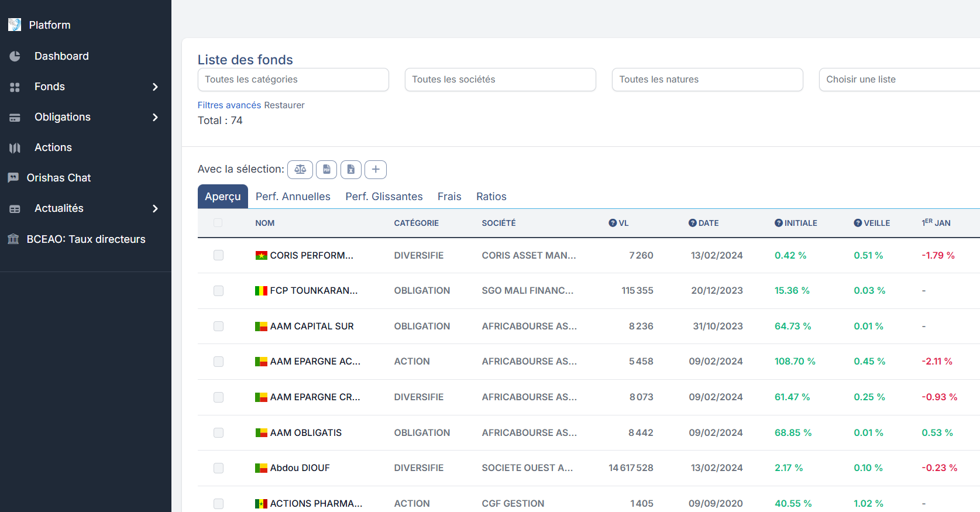This screenshot has width=980, height=512.
Task: Sort by the NOM column header
Action: (x=265, y=223)
